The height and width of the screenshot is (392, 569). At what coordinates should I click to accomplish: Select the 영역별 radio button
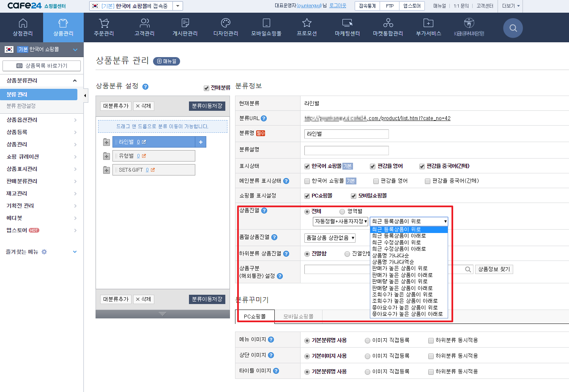tap(342, 211)
